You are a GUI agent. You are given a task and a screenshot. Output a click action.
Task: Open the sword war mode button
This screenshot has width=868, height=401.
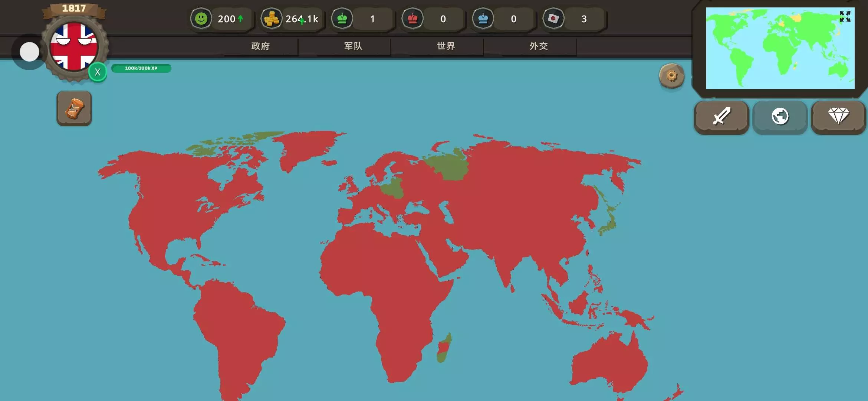[x=721, y=117]
